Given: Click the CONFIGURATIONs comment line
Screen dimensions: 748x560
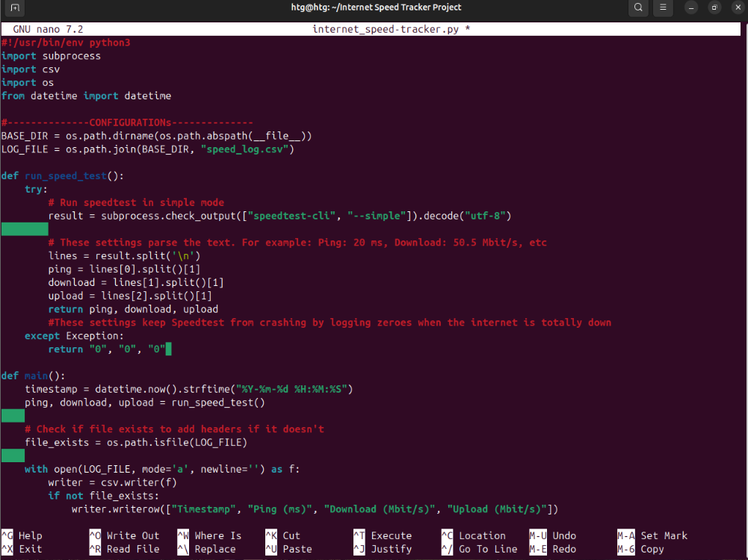Looking at the screenshot, I should coord(127,122).
